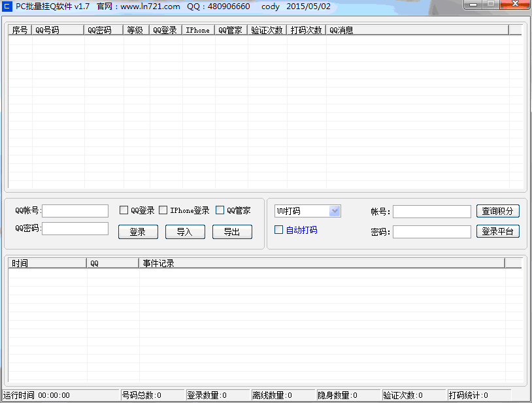532x403 pixels.
Task: Click the 登录平台 platform login button
Action: click(497, 231)
